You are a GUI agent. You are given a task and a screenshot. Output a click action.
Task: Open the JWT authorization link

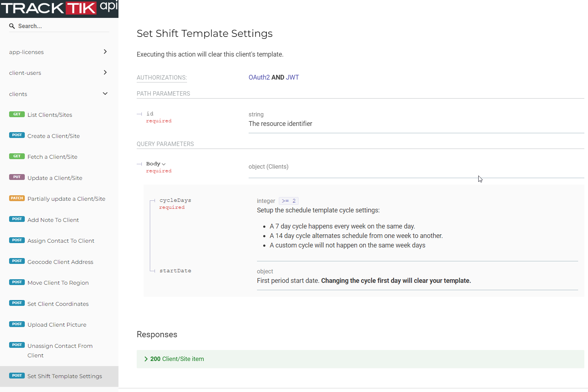coord(292,77)
